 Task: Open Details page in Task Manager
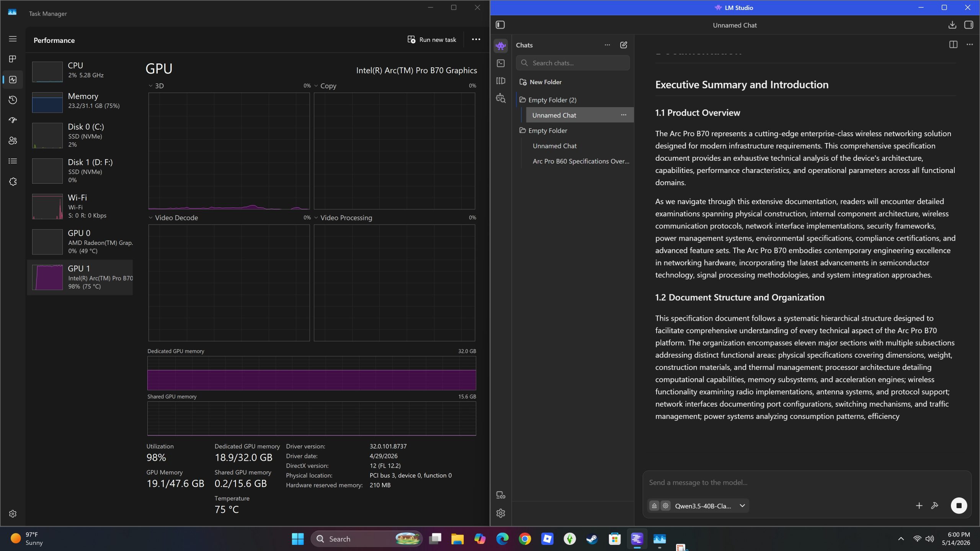tap(13, 161)
